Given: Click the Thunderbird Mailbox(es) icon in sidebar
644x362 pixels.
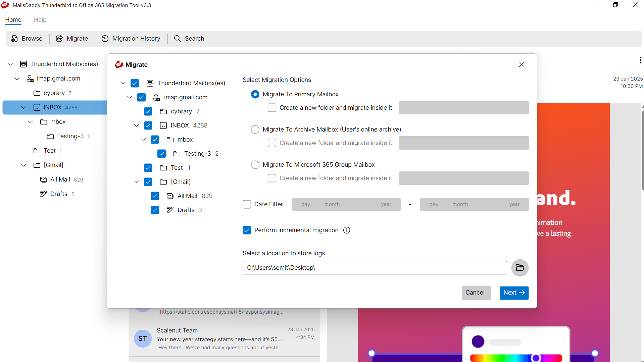Looking at the screenshot, I should tap(23, 64).
